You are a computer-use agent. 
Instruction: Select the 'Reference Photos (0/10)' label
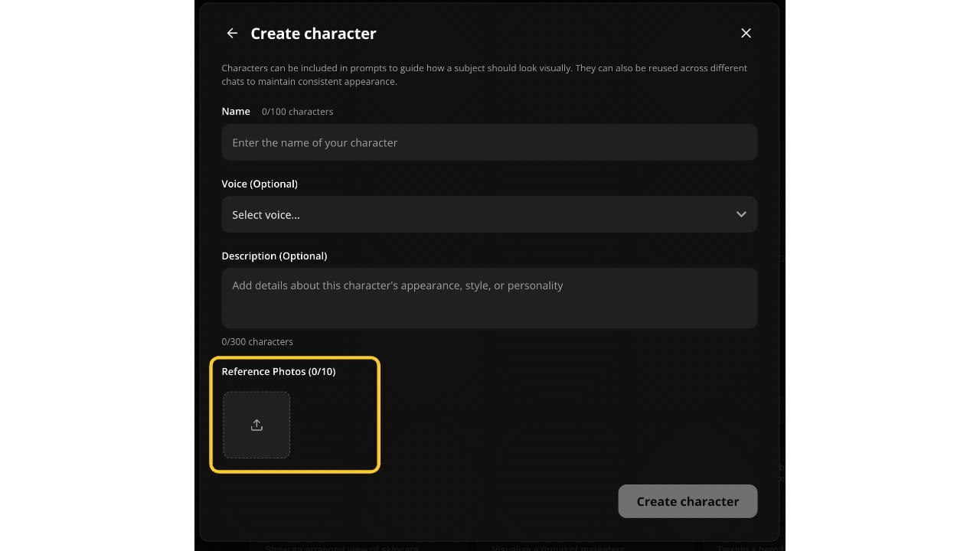coord(279,371)
